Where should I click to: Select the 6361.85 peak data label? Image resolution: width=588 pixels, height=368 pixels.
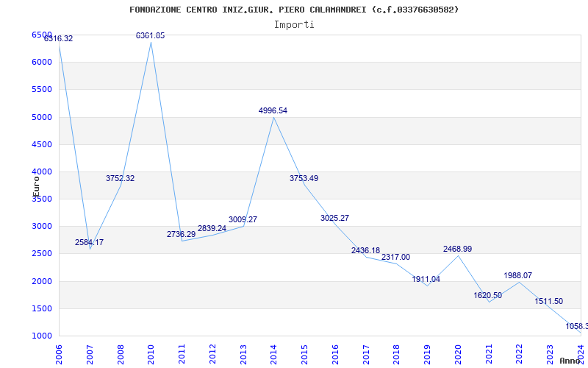tap(151, 35)
